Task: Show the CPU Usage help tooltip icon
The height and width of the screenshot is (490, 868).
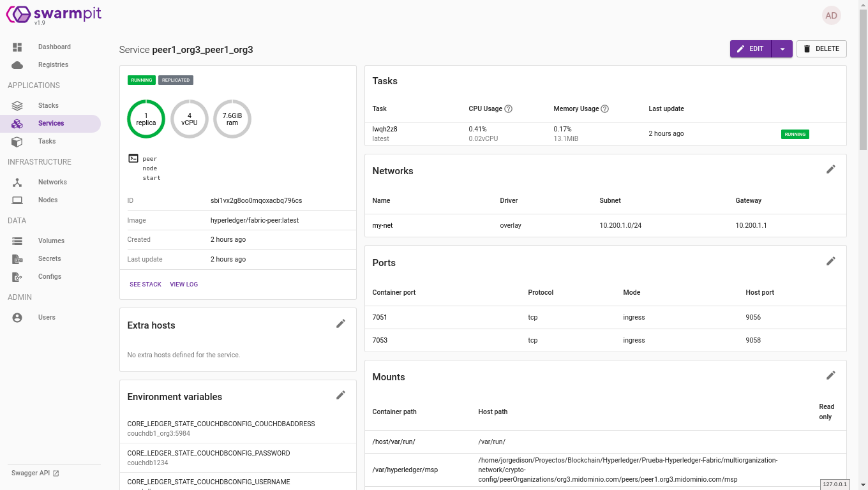Action: (509, 109)
